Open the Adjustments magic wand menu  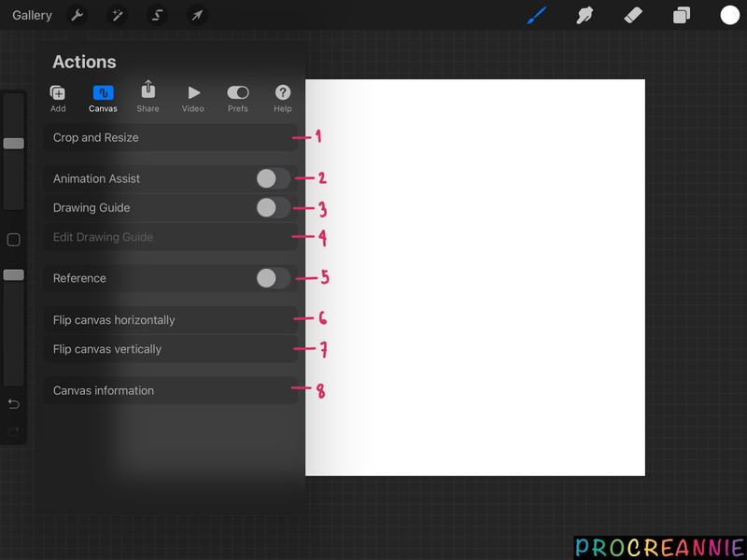click(118, 15)
